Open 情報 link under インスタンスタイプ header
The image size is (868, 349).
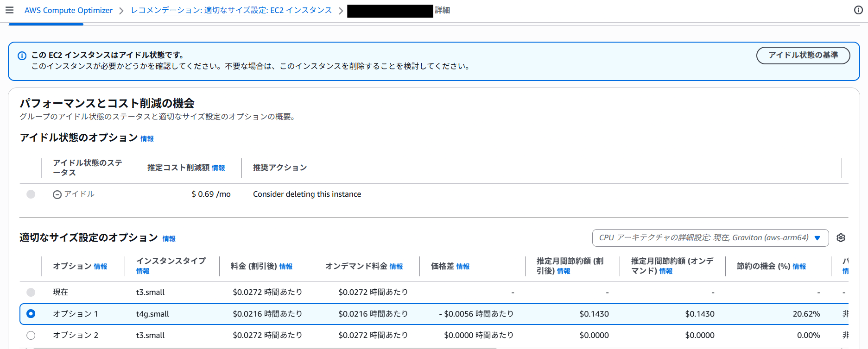coord(143,271)
